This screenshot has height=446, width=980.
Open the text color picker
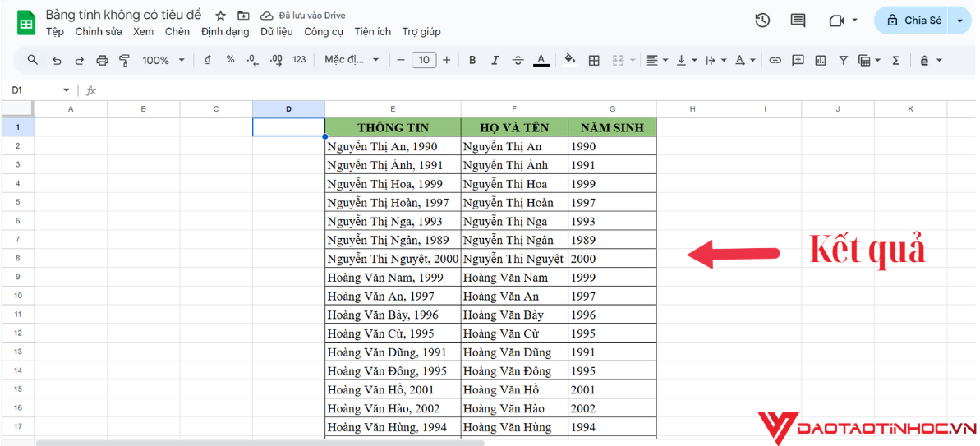(x=541, y=60)
